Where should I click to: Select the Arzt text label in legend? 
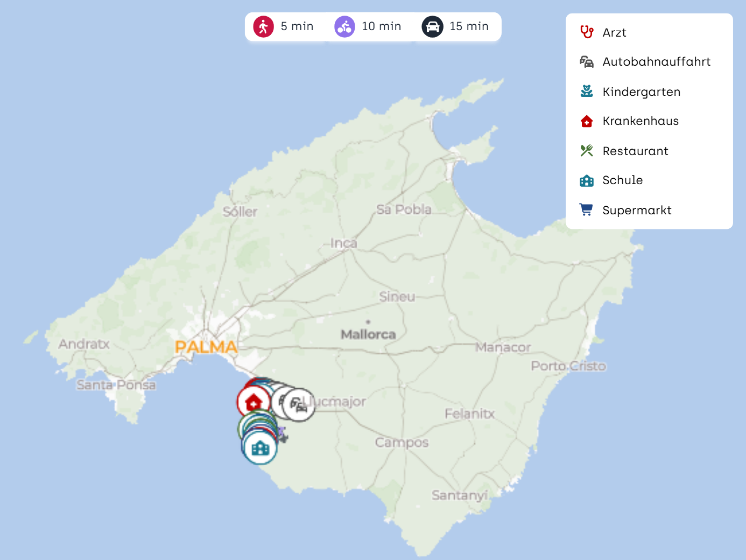point(614,33)
